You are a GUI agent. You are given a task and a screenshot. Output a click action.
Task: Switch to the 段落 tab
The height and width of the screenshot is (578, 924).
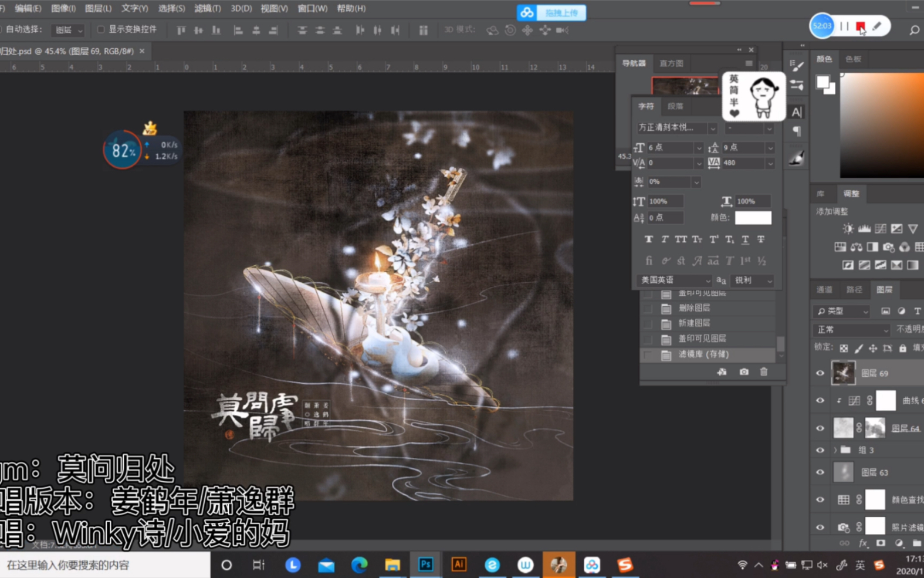click(x=675, y=106)
